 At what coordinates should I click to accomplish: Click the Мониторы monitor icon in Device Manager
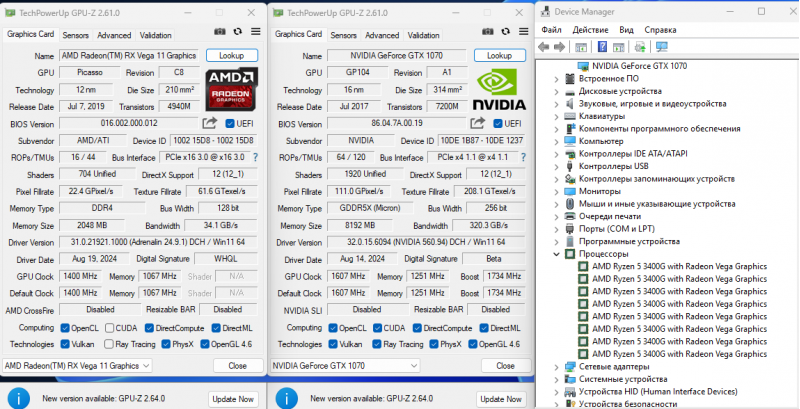tap(570, 191)
